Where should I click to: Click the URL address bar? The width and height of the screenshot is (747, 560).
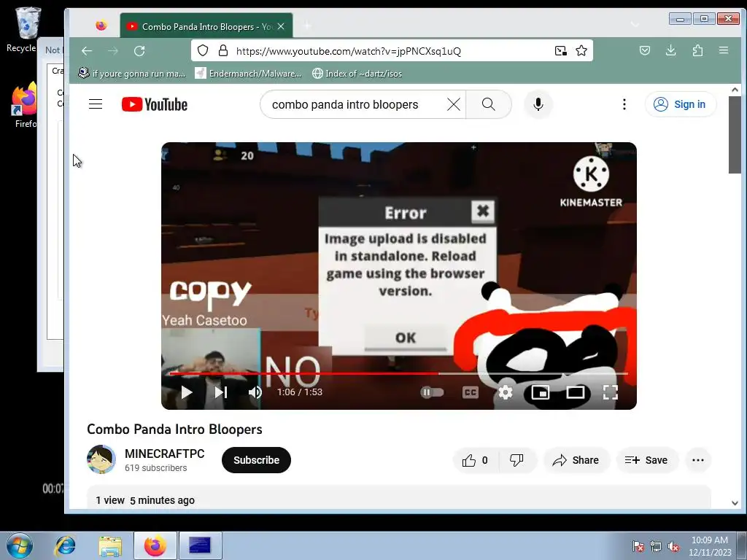(391, 51)
